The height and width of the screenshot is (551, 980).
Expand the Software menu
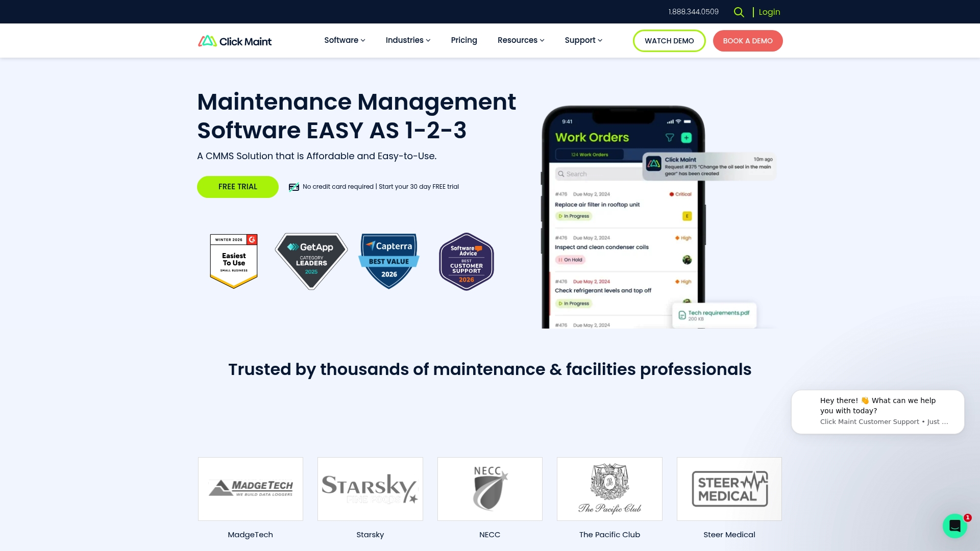click(x=345, y=40)
